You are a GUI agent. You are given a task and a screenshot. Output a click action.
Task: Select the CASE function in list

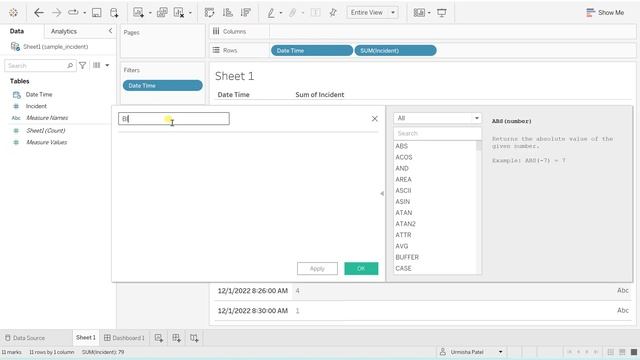(x=403, y=268)
